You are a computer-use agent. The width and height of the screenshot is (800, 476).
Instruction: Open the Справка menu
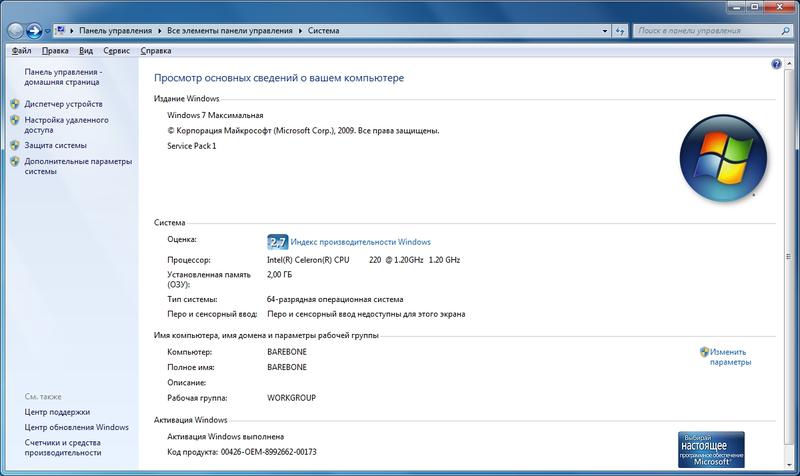[156, 51]
